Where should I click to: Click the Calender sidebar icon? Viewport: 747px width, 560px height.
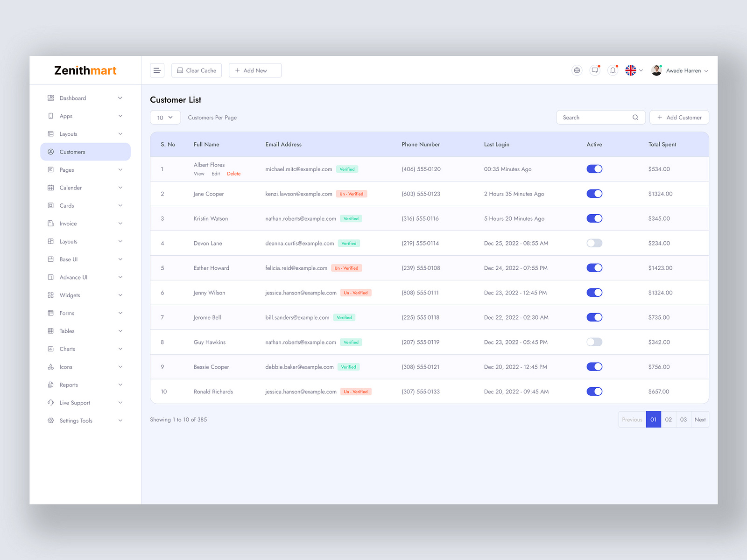pos(50,188)
